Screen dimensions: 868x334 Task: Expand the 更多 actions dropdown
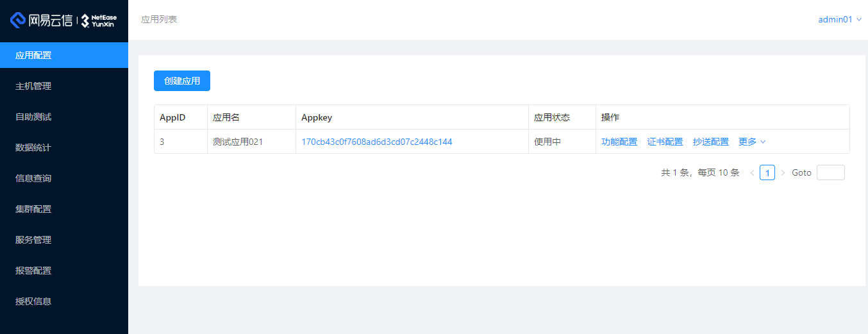click(x=752, y=142)
